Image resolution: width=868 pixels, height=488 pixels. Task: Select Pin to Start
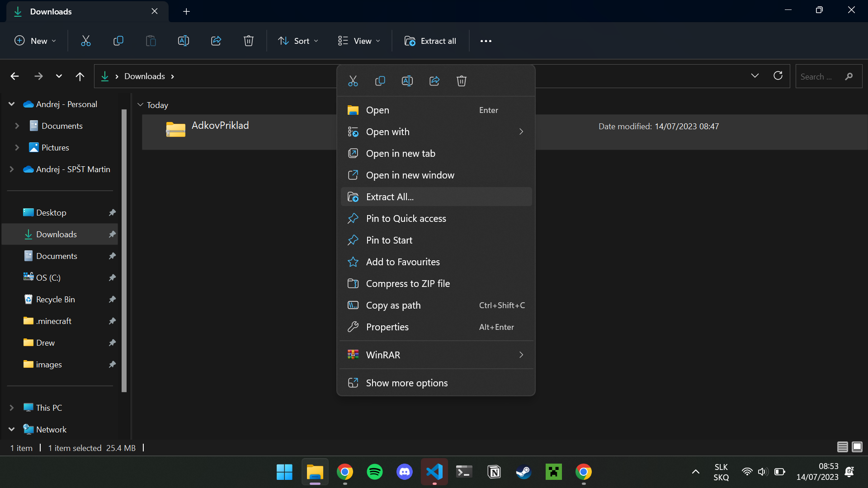pos(436,240)
